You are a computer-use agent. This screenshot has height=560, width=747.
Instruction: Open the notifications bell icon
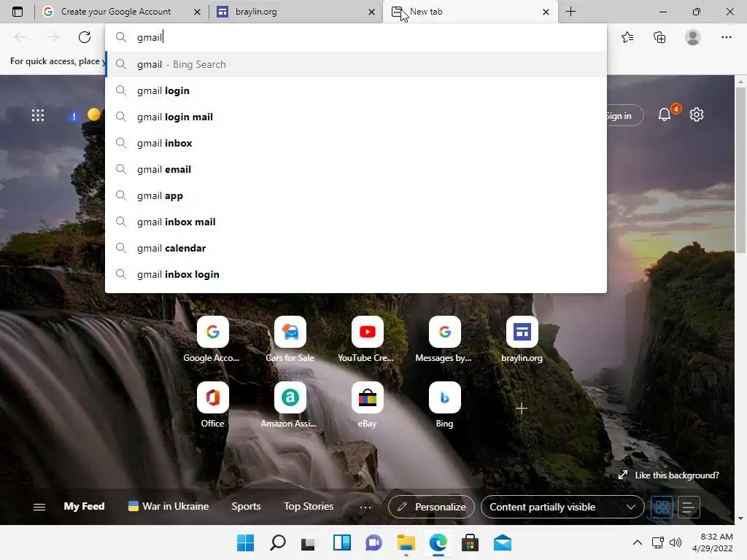click(x=665, y=114)
